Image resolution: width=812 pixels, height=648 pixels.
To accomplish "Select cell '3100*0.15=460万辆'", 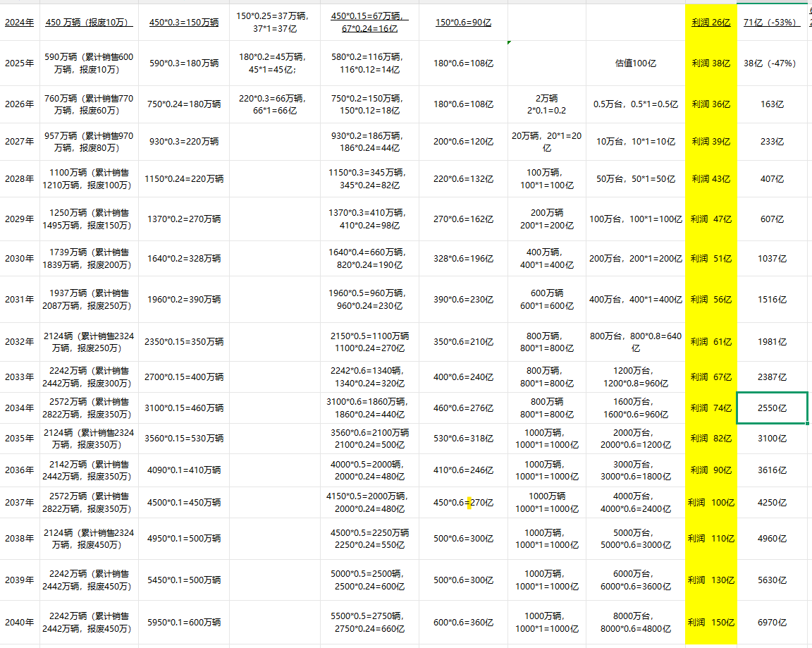I will click(x=184, y=408).
